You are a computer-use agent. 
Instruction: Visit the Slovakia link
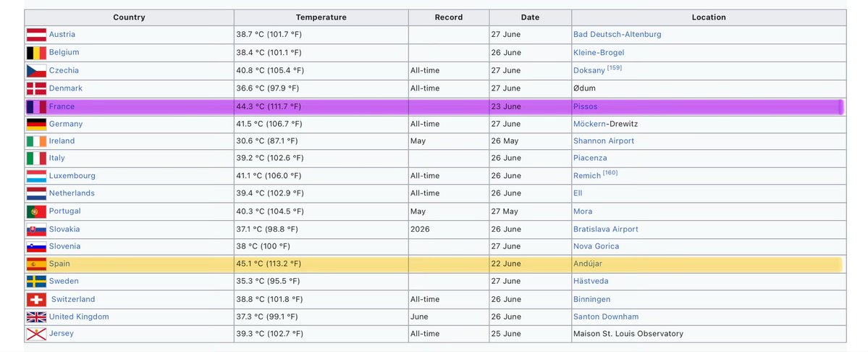(x=64, y=229)
